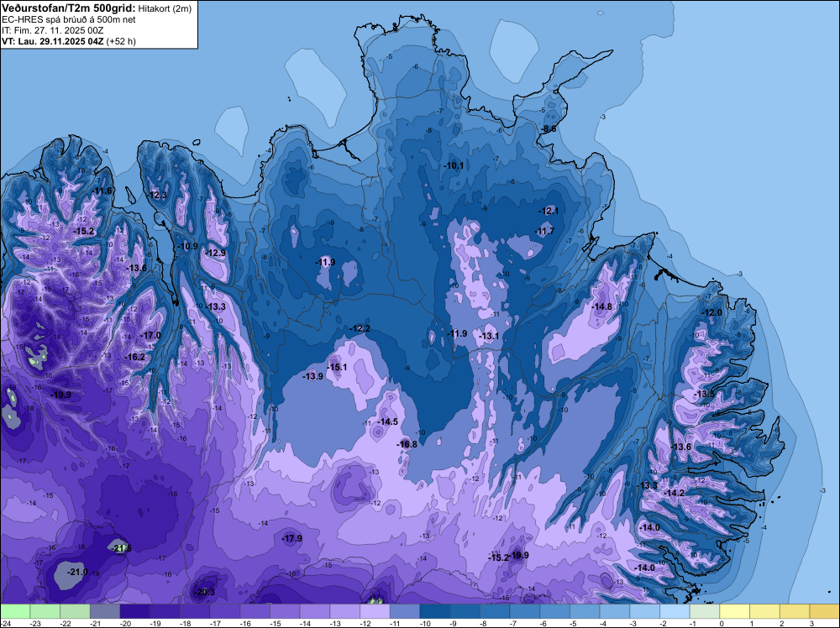Click the -16.8 temperature reading
The width and height of the screenshot is (840, 628).
coord(407,444)
